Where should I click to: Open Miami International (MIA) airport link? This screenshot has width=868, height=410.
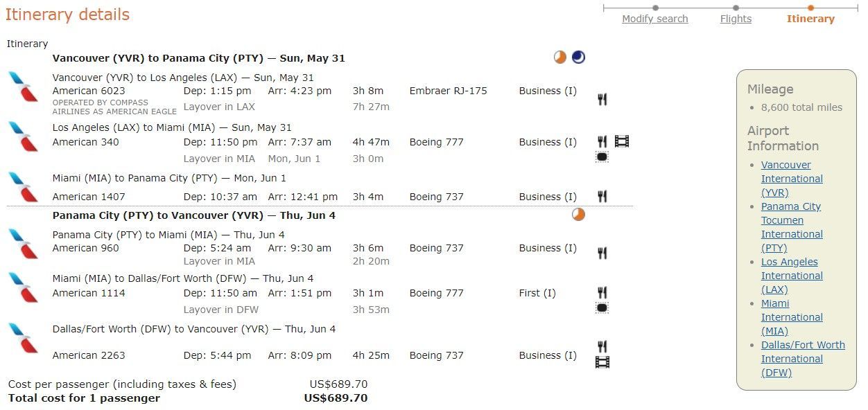792,317
